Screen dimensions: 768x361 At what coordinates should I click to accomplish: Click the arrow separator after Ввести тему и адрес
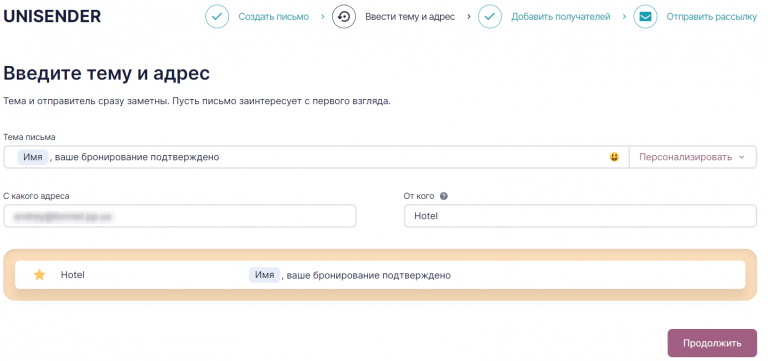(x=469, y=17)
